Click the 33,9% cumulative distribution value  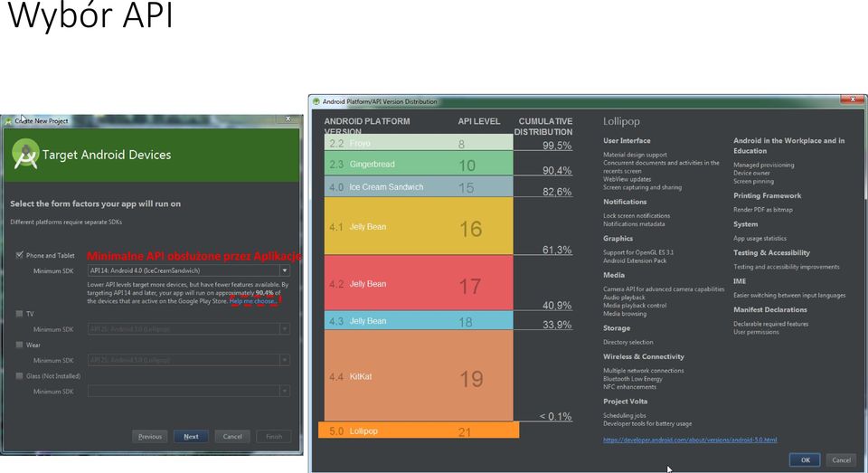pyautogui.click(x=557, y=325)
